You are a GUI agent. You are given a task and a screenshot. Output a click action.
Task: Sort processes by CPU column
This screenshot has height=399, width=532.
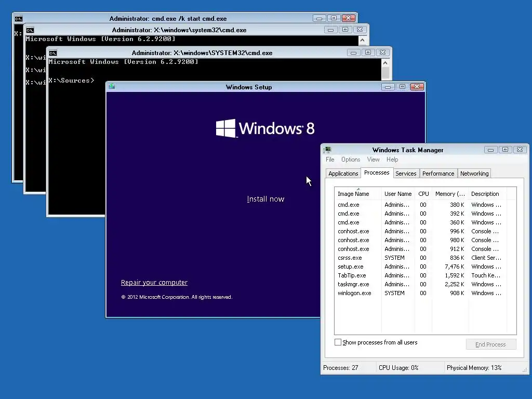[423, 194]
